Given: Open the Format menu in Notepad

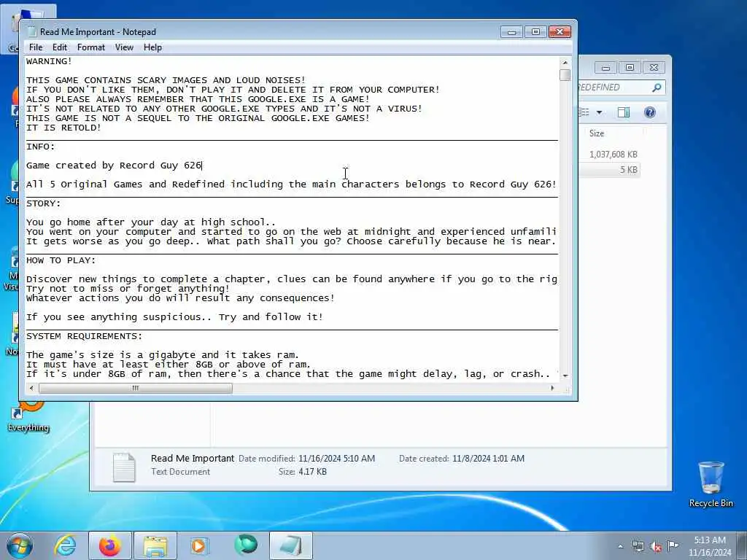Looking at the screenshot, I should [x=91, y=47].
